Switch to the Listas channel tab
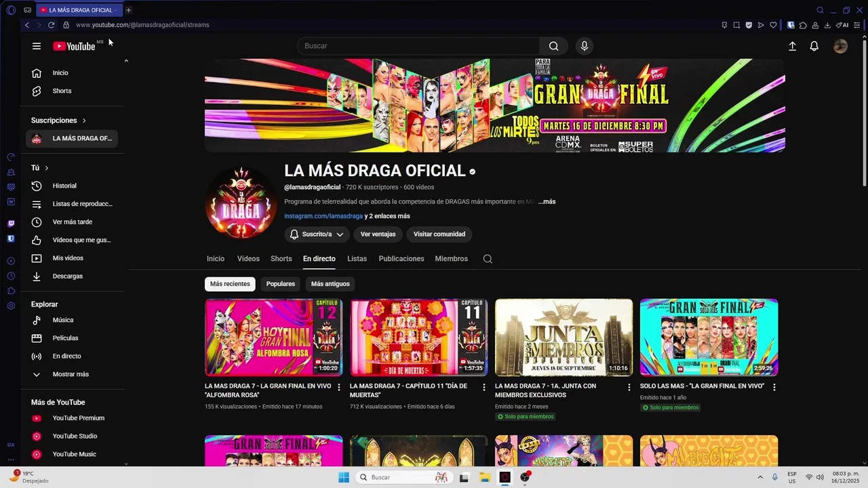This screenshot has width=868, height=488. [x=357, y=259]
